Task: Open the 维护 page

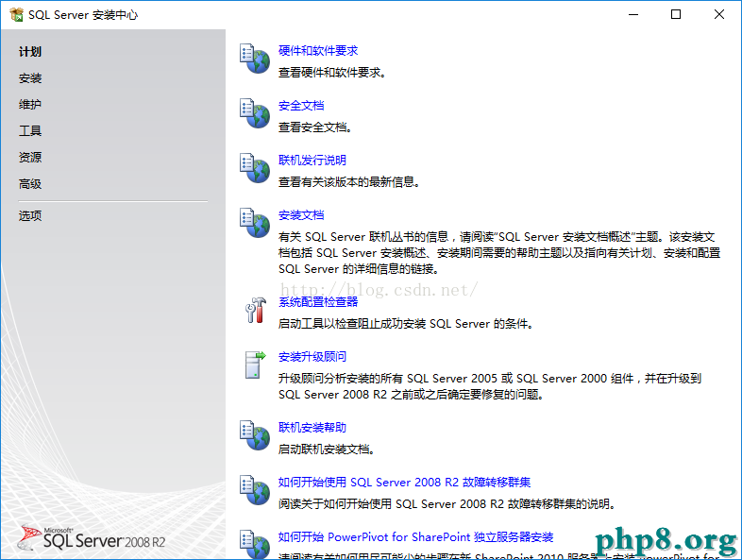Action: tap(30, 104)
